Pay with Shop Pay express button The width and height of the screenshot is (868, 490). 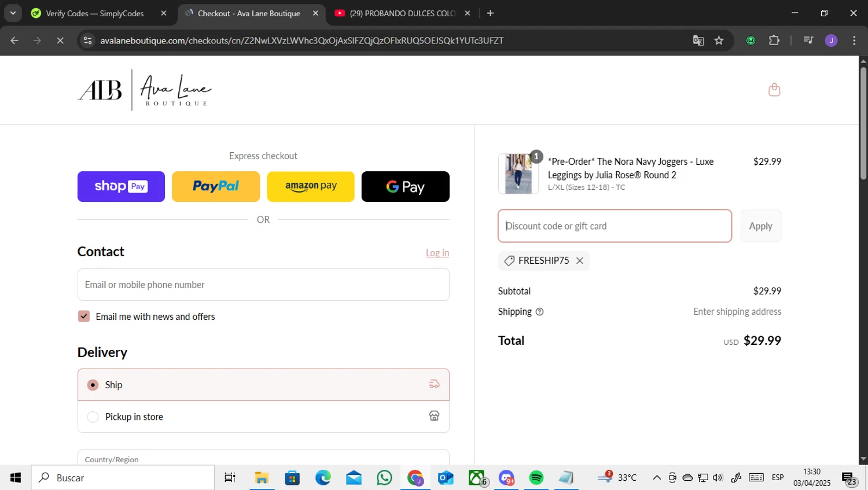(121, 186)
